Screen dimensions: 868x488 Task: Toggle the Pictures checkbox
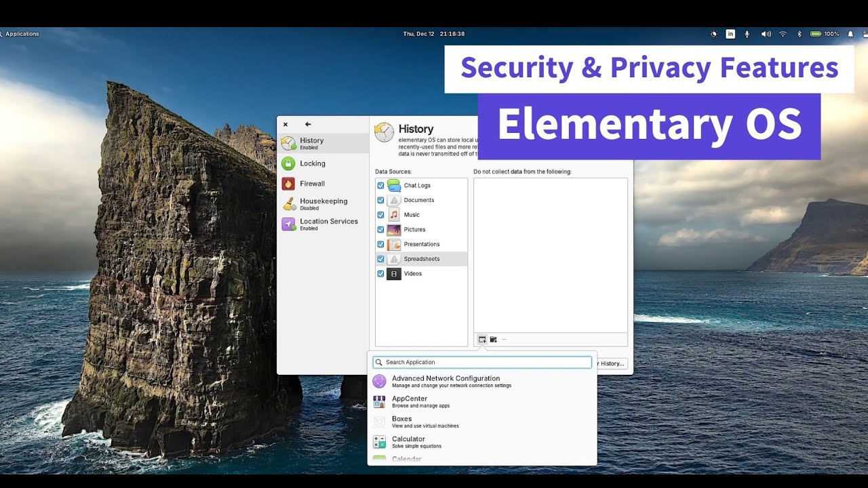[x=380, y=230]
